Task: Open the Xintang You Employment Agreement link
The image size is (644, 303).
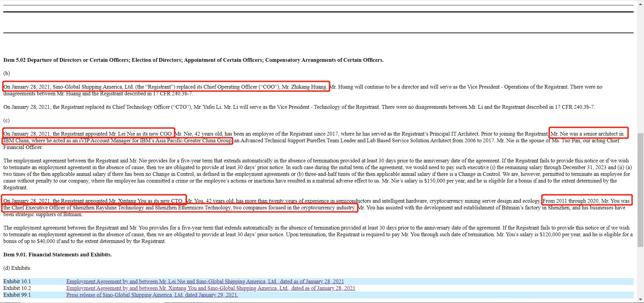Action: [211, 288]
